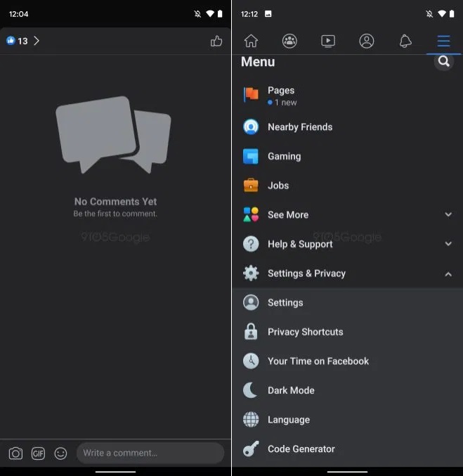Open the Profile tab icon
The image size is (463, 476).
tap(367, 41)
